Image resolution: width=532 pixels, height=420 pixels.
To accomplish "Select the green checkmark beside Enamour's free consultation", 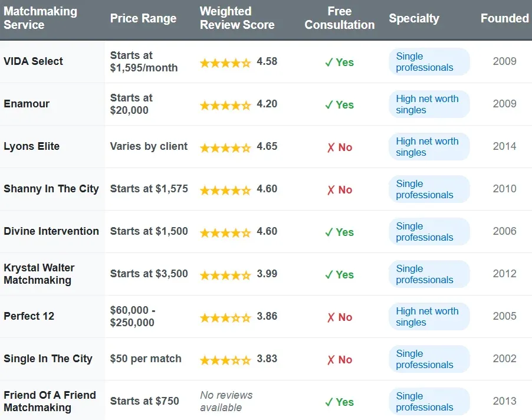I will pos(329,104).
